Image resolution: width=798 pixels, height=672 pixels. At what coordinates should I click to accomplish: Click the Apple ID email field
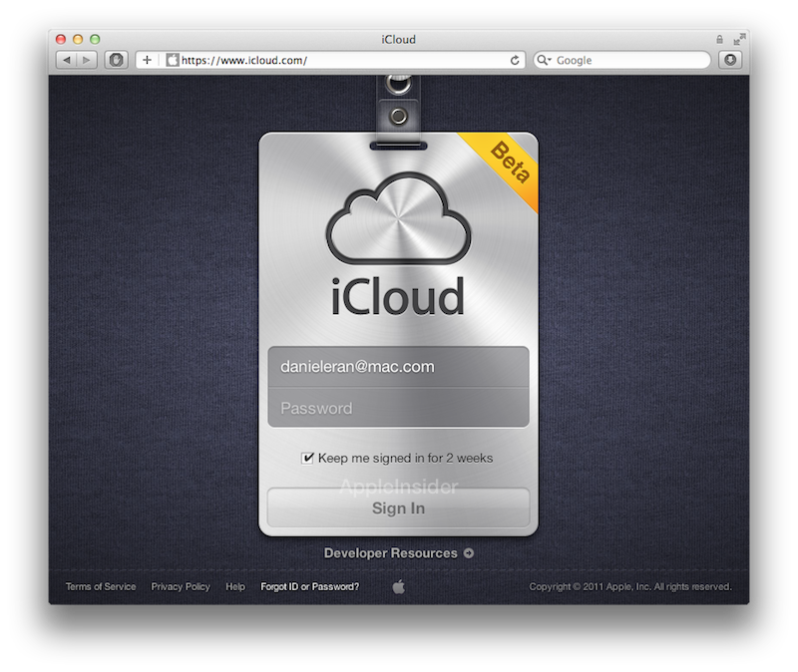coord(398,367)
